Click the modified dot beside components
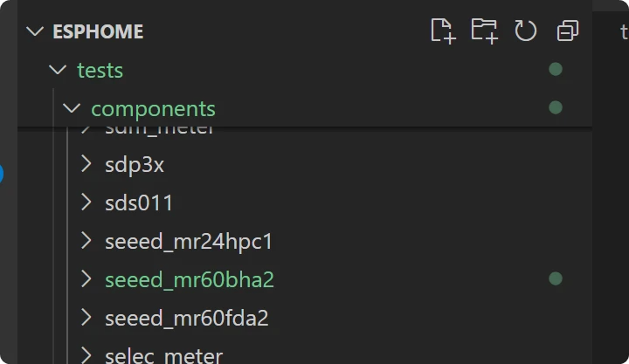This screenshot has height=364, width=629. coord(555,107)
